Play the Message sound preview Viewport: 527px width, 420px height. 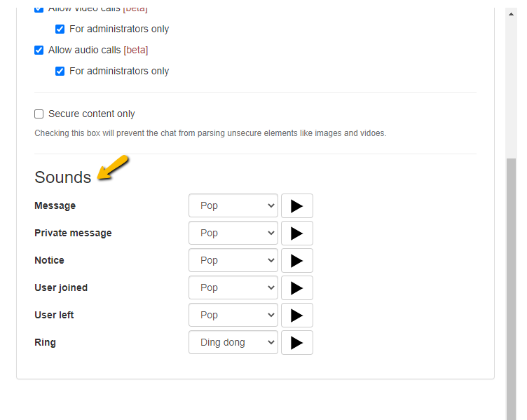pyautogui.click(x=296, y=206)
